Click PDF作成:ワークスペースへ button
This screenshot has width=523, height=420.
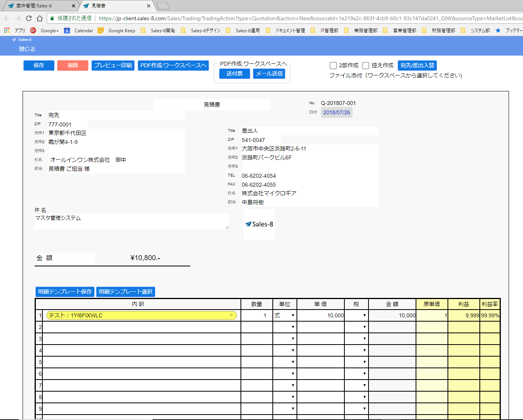pyautogui.click(x=173, y=65)
